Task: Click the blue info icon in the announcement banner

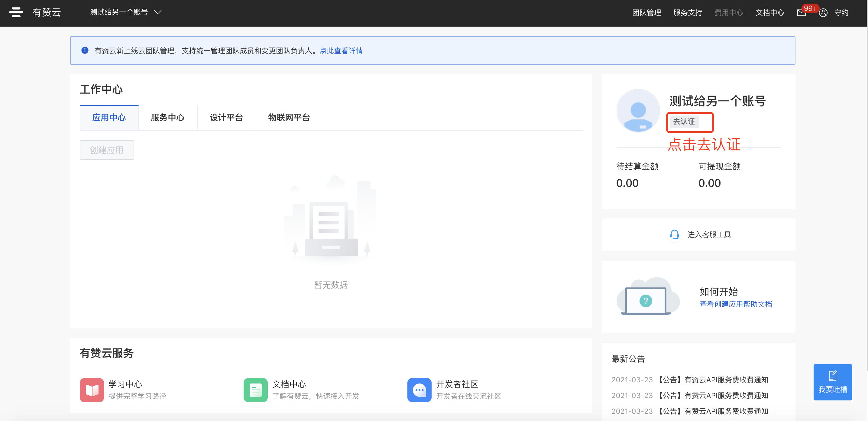Action: [x=85, y=50]
